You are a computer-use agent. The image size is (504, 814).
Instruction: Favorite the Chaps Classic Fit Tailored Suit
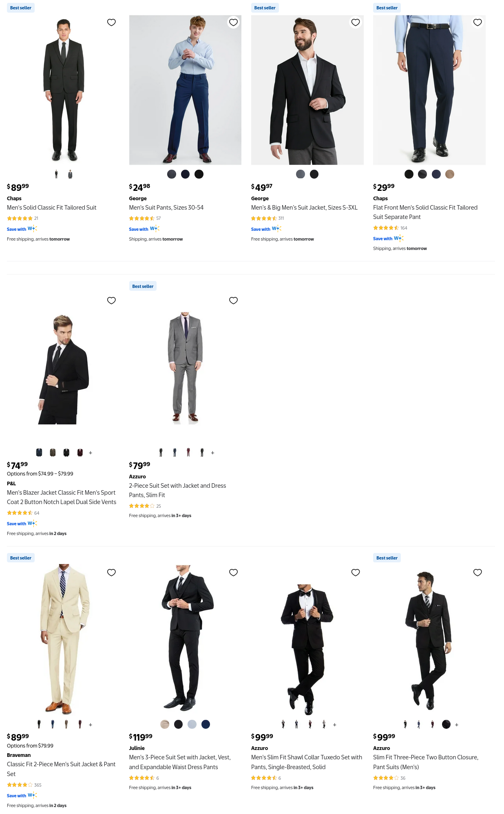click(x=111, y=22)
